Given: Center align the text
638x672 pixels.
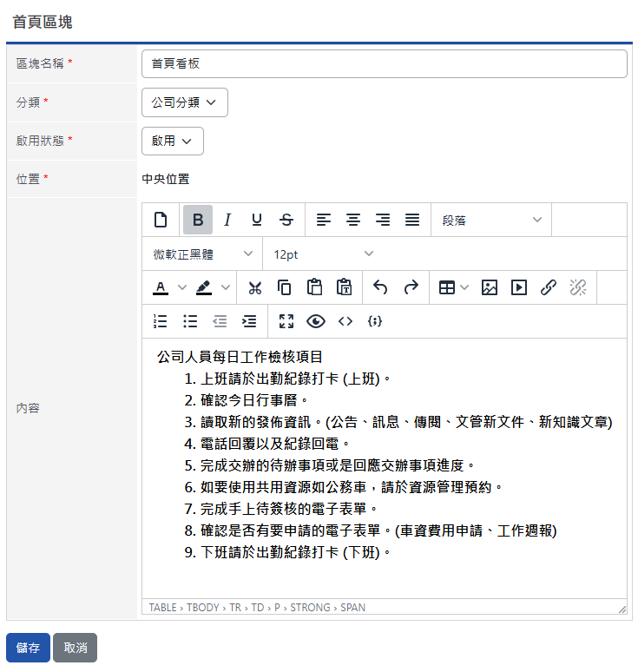Looking at the screenshot, I should coord(353,220).
